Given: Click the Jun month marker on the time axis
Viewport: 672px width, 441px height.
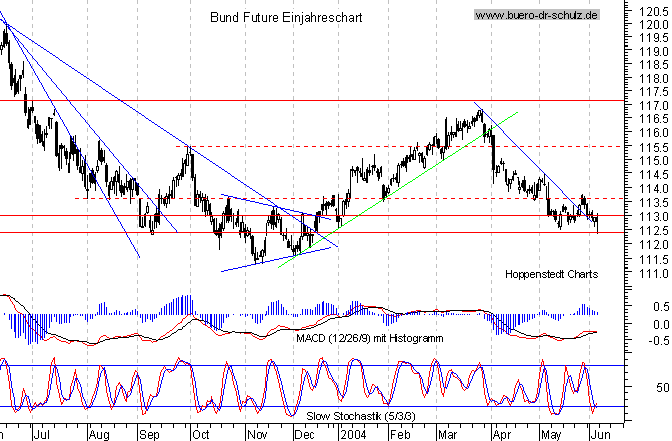Looking at the screenshot, I should pyautogui.click(x=600, y=435).
